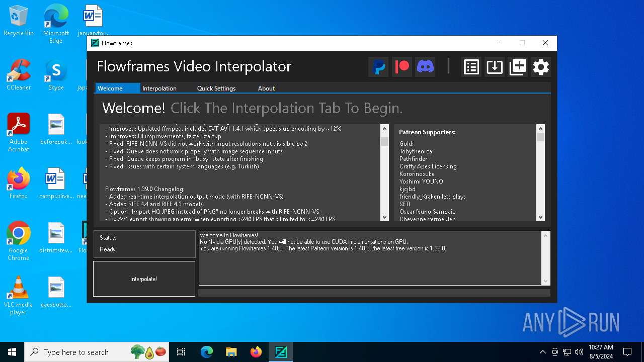Launch Microsoft Edge desktop shortcut
The height and width of the screenshot is (362, 644).
pyautogui.click(x=56, y=24)
